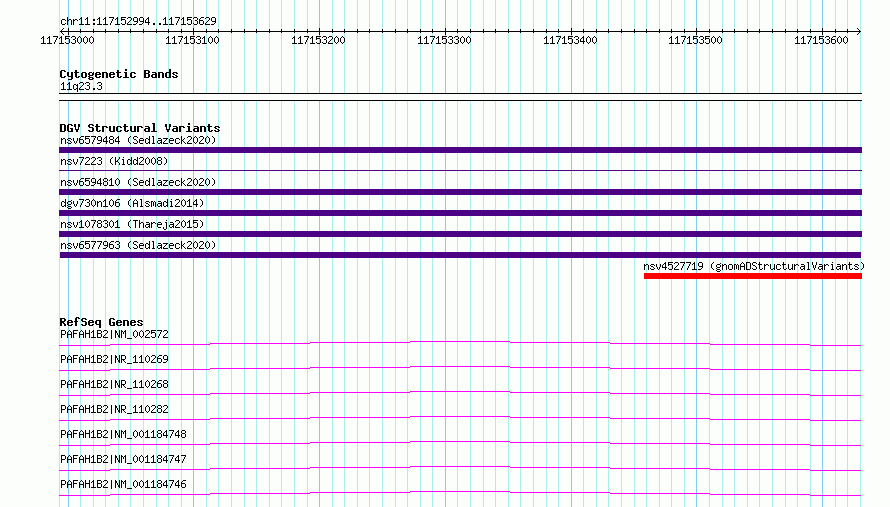Open variant nsv1078301 (Thareja2015) label
This screenshot has height=507, width=890.
[132, 224]
